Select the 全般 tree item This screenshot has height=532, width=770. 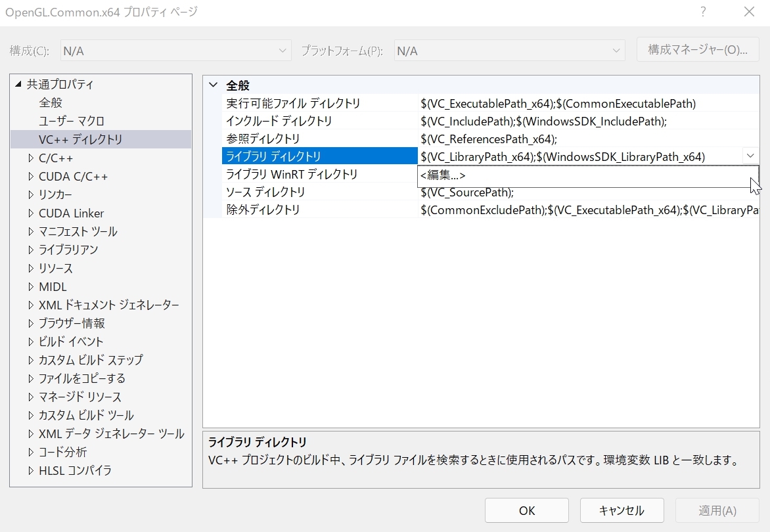tap(51, 102)
